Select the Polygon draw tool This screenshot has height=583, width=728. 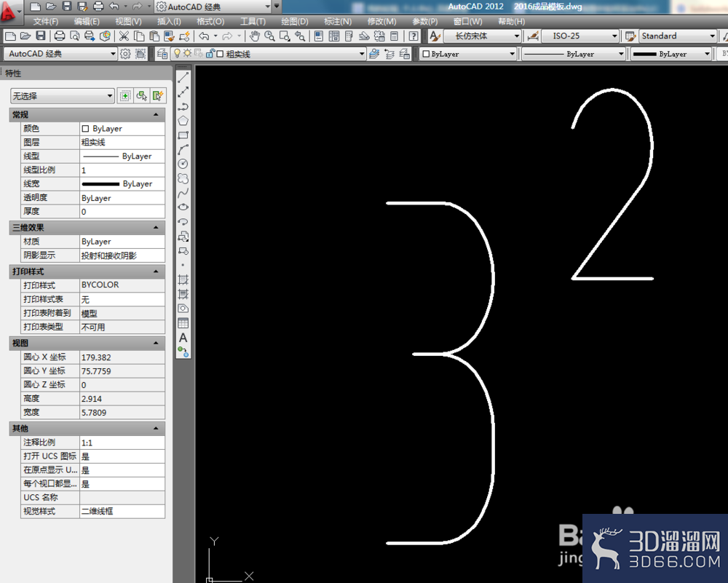[183, 121]
